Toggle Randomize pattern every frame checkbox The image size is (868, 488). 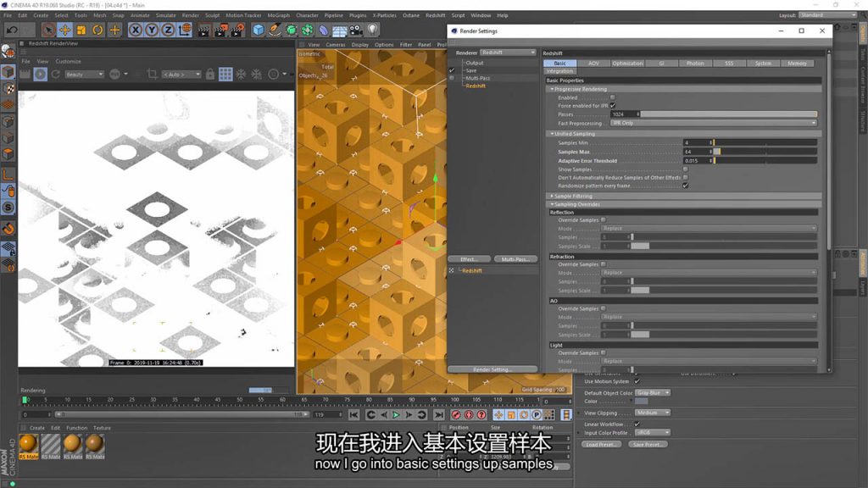pos(685,186)
